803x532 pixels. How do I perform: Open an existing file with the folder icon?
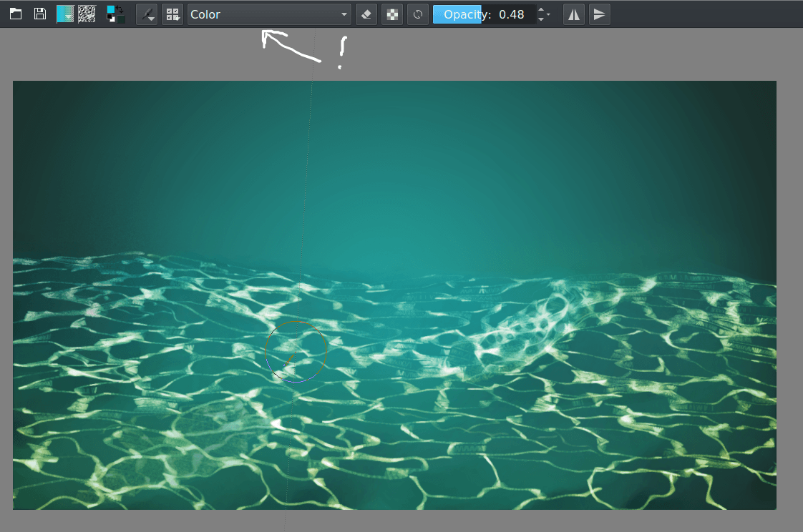15,14
